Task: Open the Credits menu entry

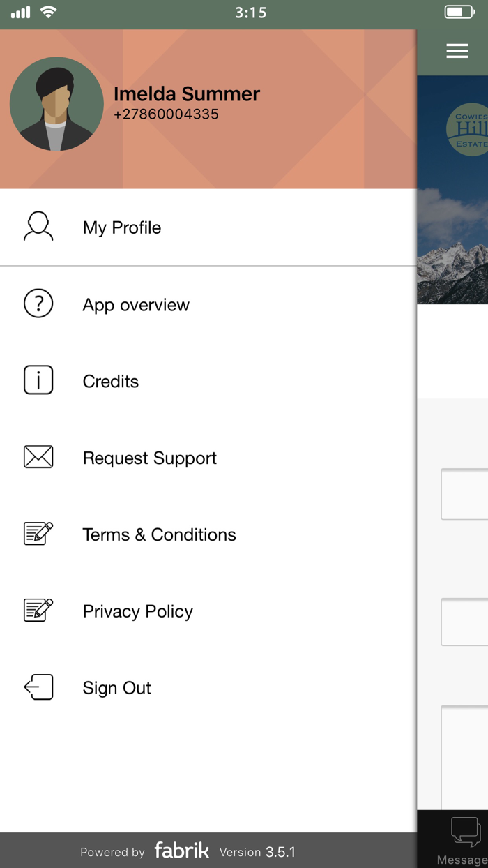Action: click(x=111, y=382)
